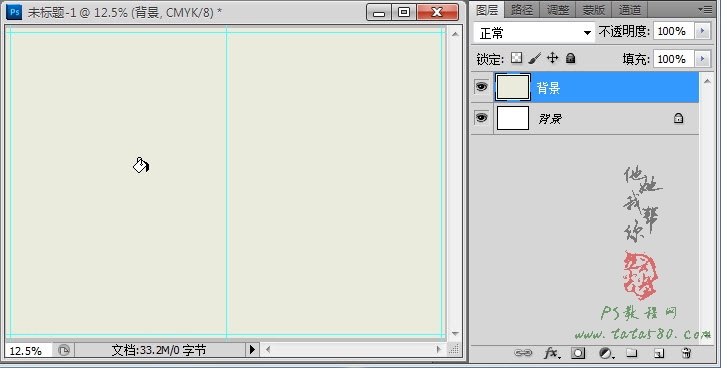Lock transparent pixels icon

tap(517, 58)
